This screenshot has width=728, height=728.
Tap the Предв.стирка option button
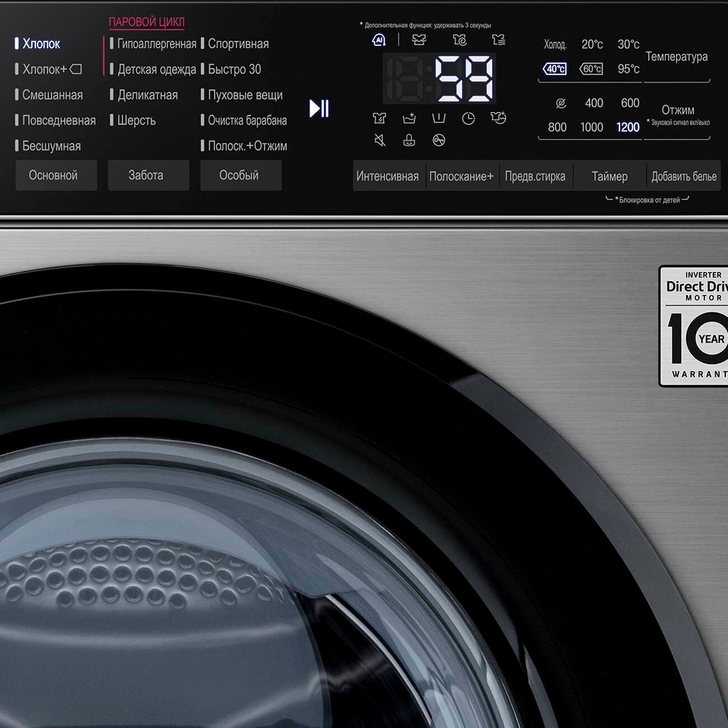click(x=536, y=176)
